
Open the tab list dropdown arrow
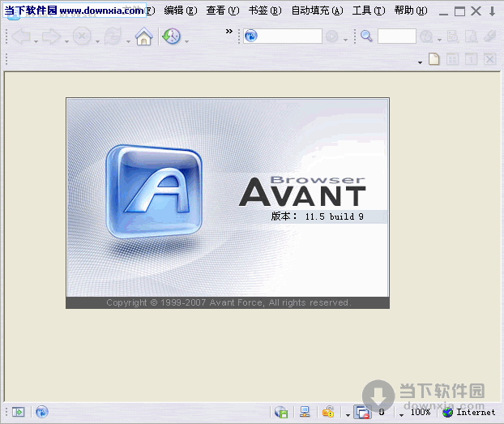coord(420,62)
